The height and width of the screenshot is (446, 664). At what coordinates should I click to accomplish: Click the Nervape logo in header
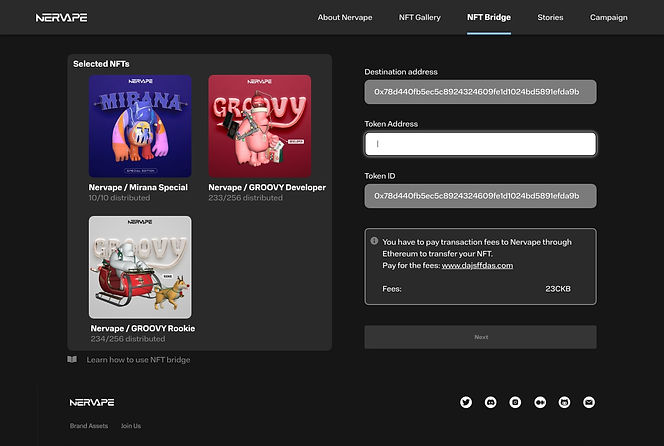[x=61, y=17]
